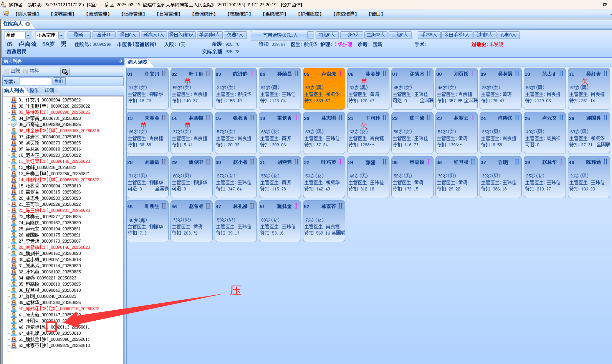The image size is (612, 364).
Task: Click patient avatar icon for 01_任文丹
Action: [x=14, y=100]
